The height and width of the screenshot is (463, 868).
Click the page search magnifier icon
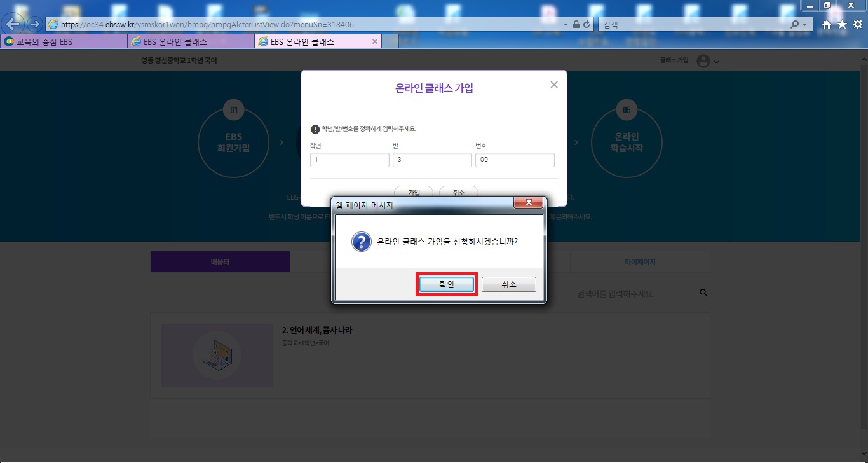click(x=703, y=293)
